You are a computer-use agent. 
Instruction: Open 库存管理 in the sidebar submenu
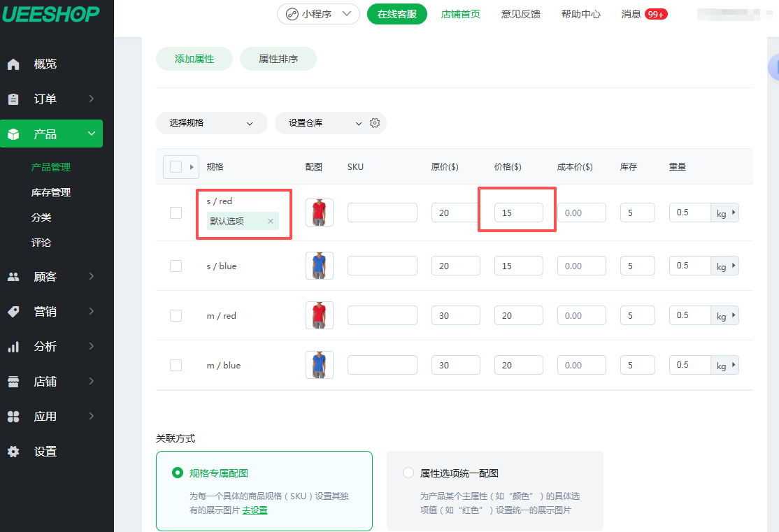point(51,192)
